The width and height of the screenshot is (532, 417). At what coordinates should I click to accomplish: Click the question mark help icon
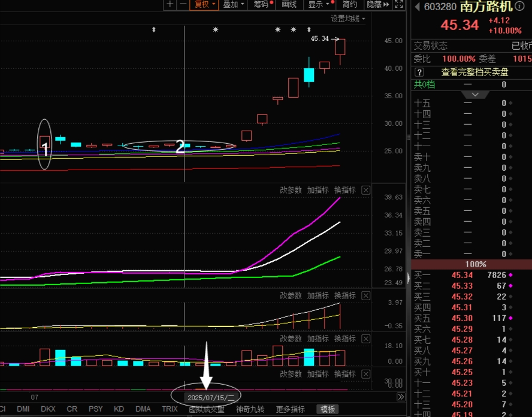[419, 72]
